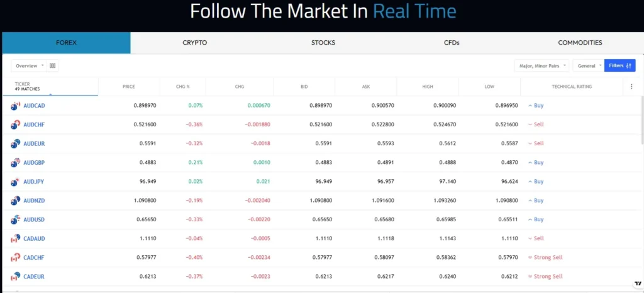Image resolution: width=644 pixels, height=293 pixels.
Task: Expand the Overview dropdown
Action: coord(29,65)
